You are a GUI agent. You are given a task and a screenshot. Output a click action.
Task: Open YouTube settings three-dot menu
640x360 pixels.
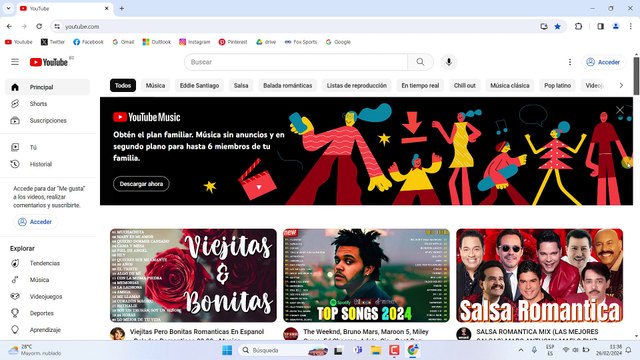click(570, 62)
